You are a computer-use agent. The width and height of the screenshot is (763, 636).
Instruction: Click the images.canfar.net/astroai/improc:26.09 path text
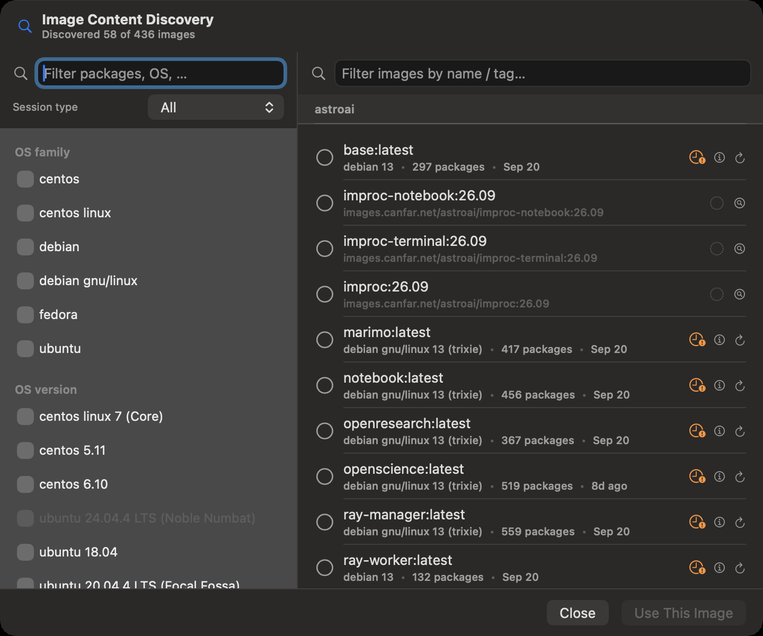446,304
